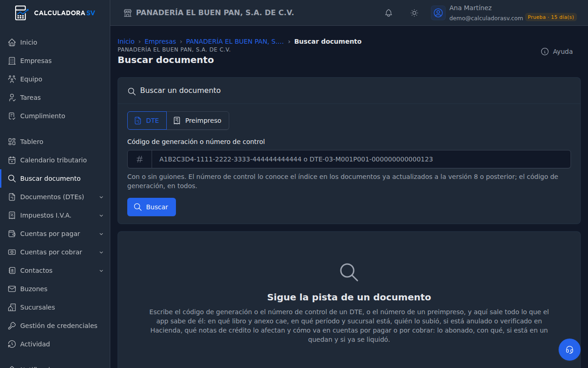The image size is (588, 368).
Task: Open PANADERÍA EL BUEN PAN breadcrumb link
Action: [235, 41]
